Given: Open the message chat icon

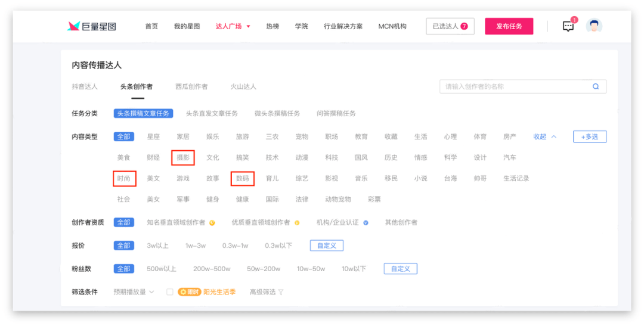Looking at the screenshot, I should point(568,26).
